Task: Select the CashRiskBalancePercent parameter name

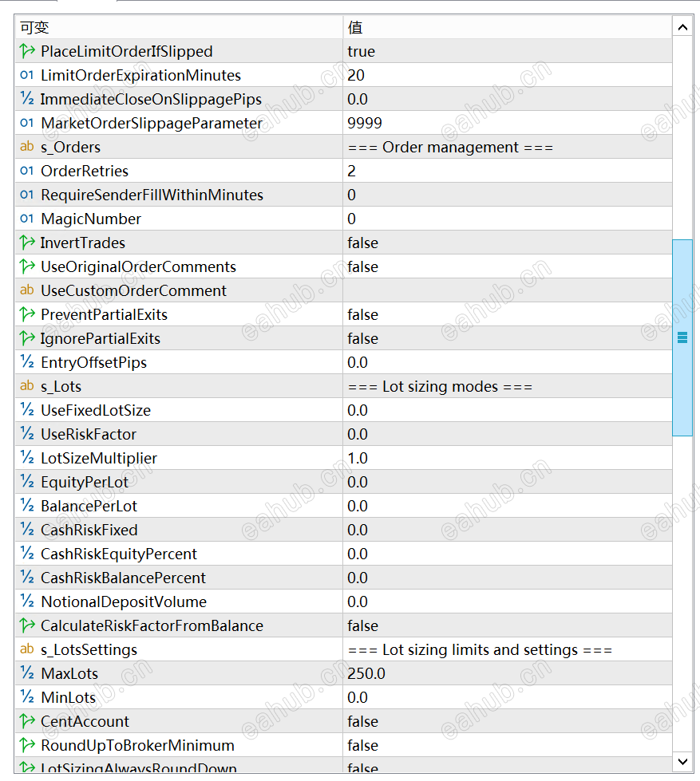Action: pos(123,578)
